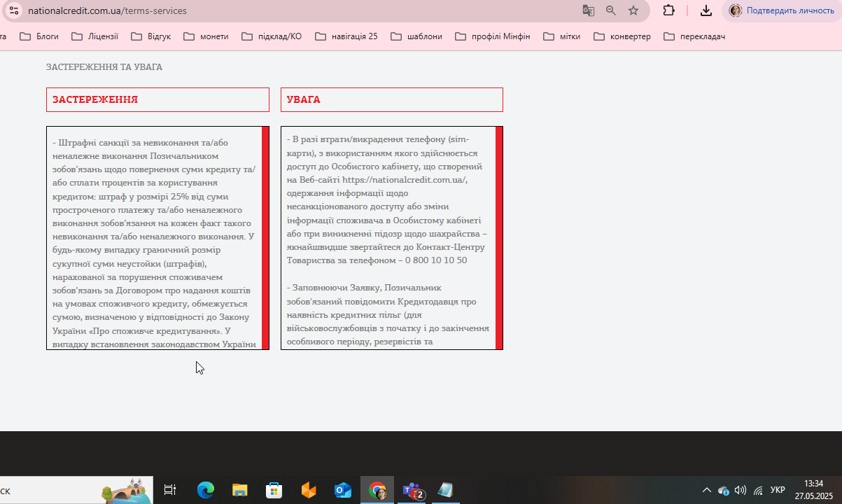Switch to Google Chrome in the taskbar

[x=377, y=491]
